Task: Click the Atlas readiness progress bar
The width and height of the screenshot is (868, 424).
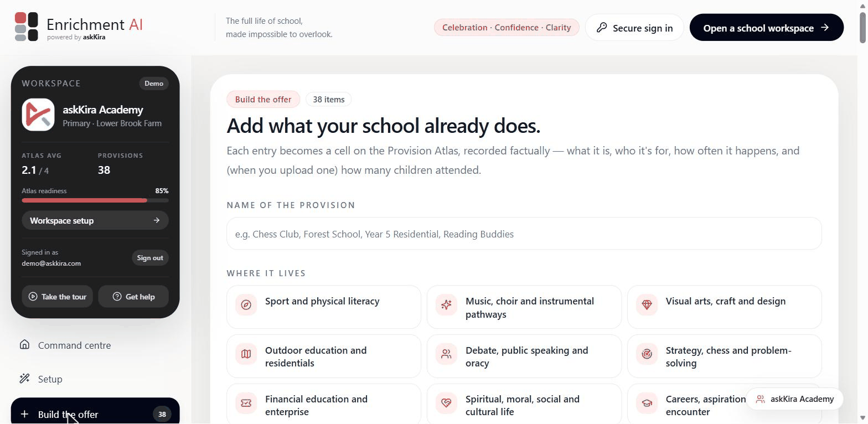Action: 95,200
